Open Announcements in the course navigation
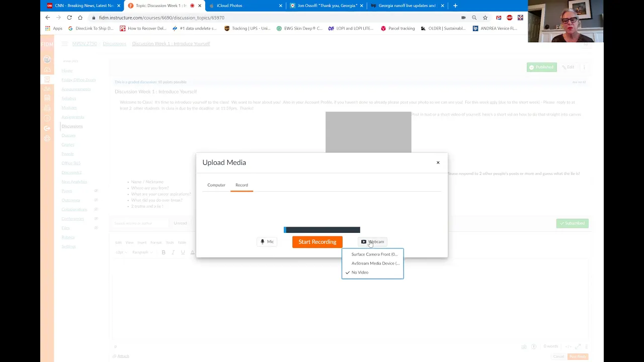This screenshot has height=362, width=644. (76, 89)
